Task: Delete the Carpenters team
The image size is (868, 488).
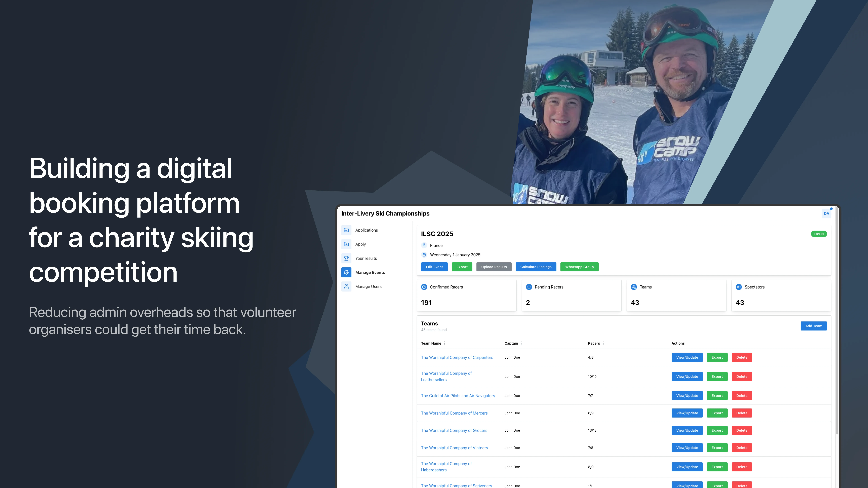Action: coord(742,357)
